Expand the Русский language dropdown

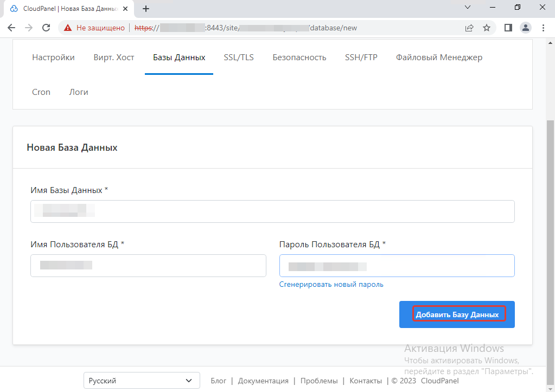[140, 381]
